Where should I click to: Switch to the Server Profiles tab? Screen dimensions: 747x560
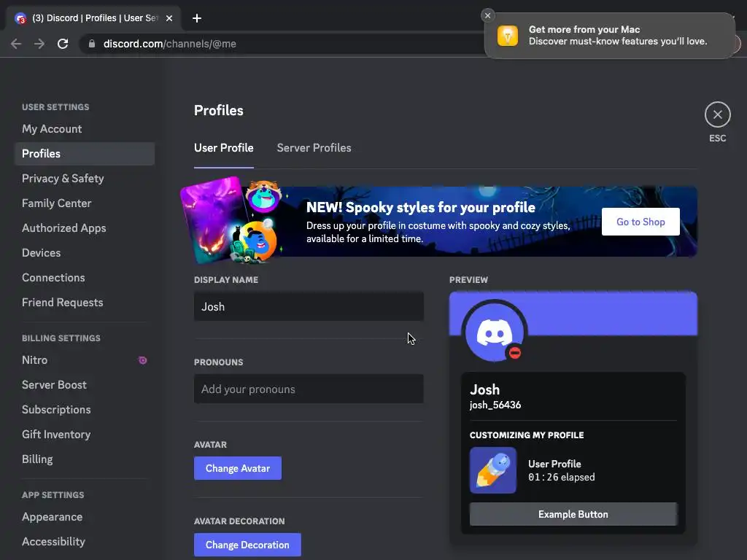(314, 147)
